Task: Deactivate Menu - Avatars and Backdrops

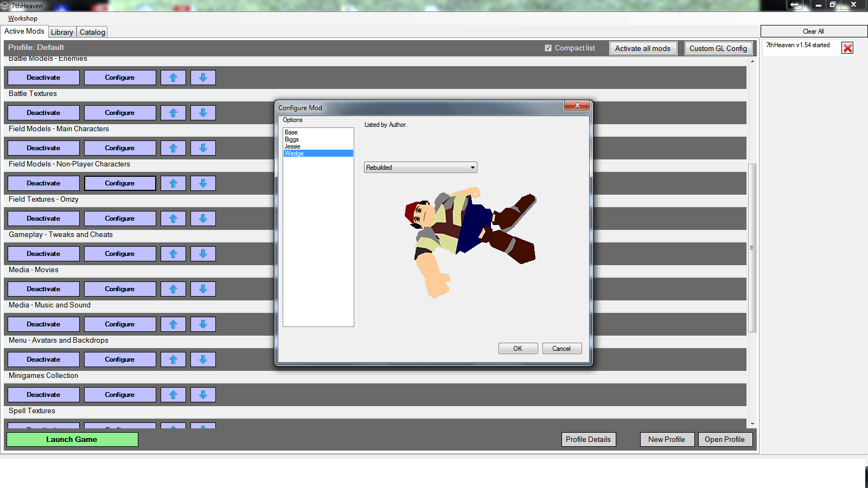Action: (x=43, y=359)
